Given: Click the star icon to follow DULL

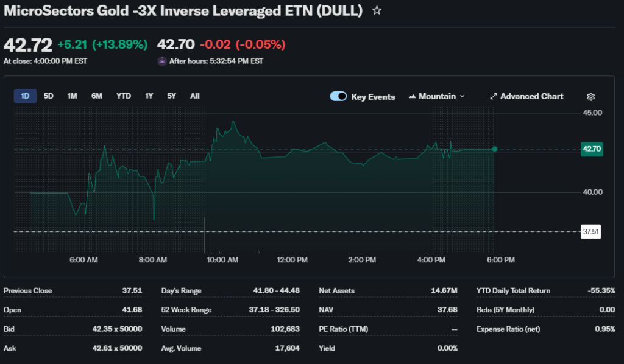Looking at the screenshot, I should [377, 11].
